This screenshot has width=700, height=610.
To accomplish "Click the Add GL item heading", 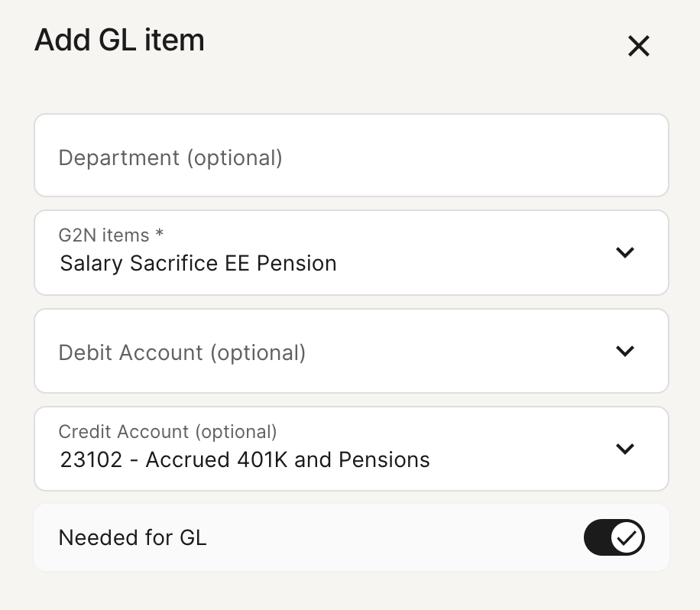I will pos(120,41).
